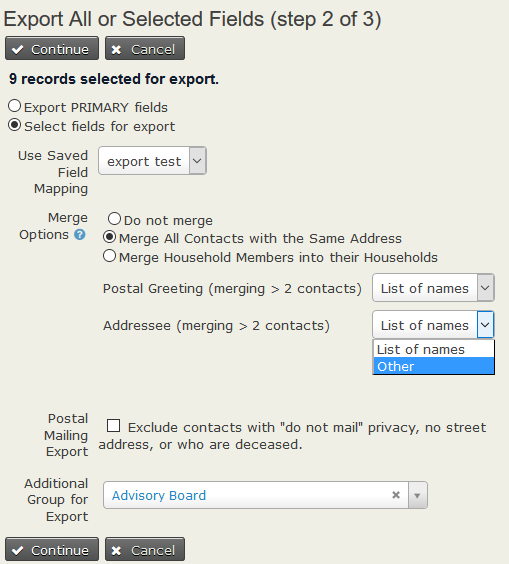Select Do not merge option

[114, 219]
